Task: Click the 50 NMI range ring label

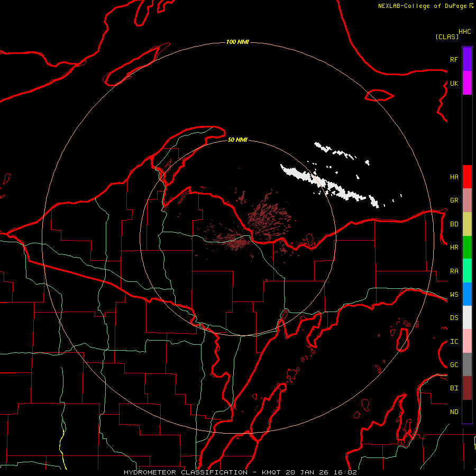Action: (237, 140)
